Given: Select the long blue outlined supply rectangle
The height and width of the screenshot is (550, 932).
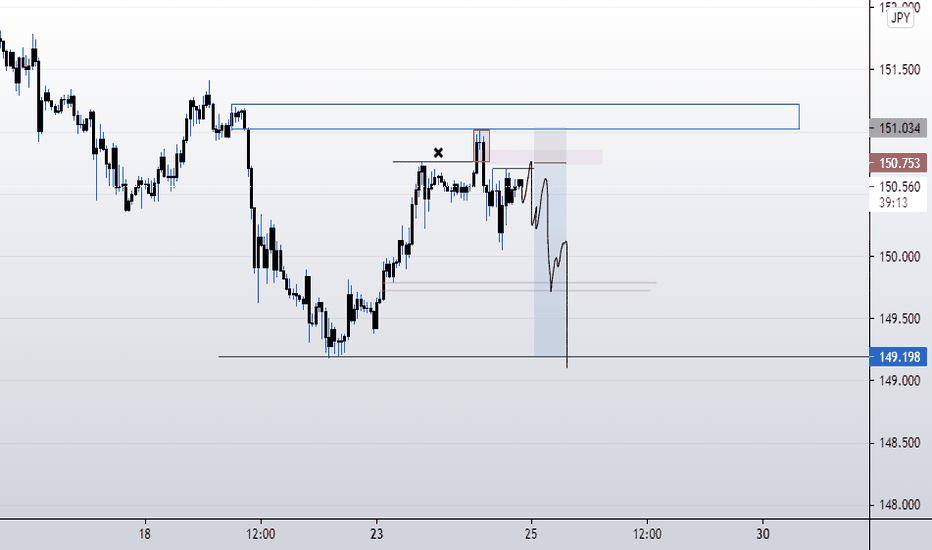Looking at the screenshot, I should [x=515, y=117].
